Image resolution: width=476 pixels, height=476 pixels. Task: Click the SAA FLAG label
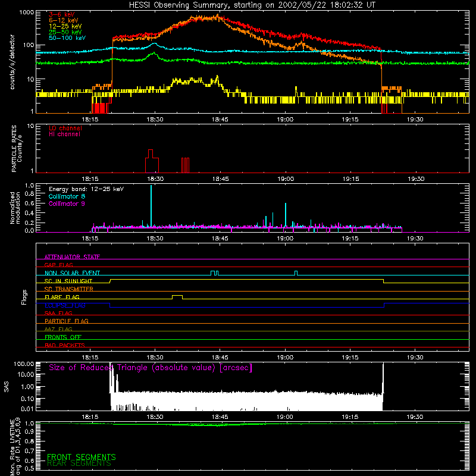(58, 313)
